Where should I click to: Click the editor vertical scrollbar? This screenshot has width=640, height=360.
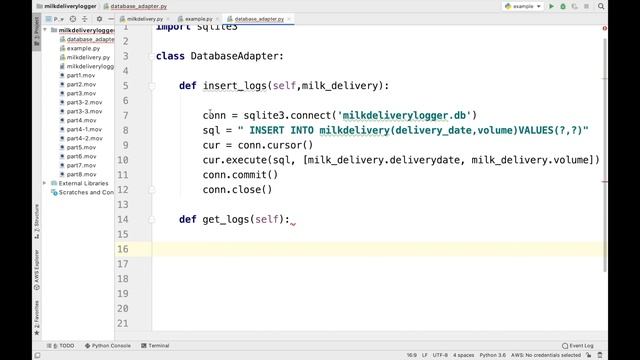click(x=605, y=155)
